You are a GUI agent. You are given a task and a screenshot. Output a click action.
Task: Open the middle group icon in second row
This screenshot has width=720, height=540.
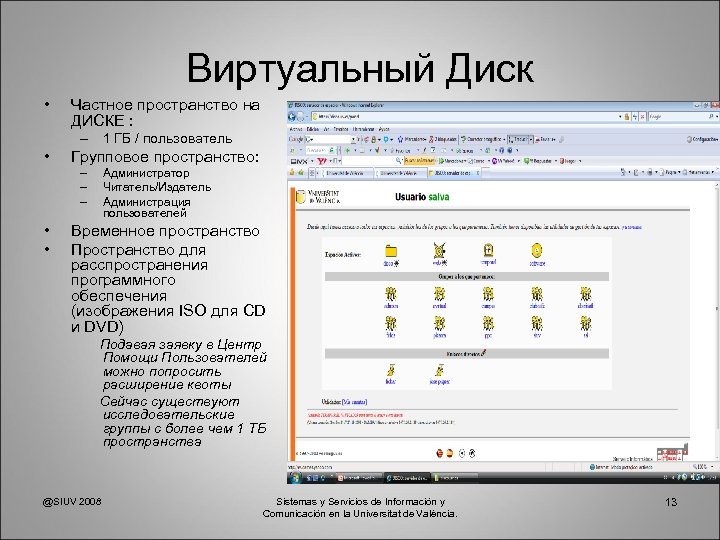tap(488, 324)
